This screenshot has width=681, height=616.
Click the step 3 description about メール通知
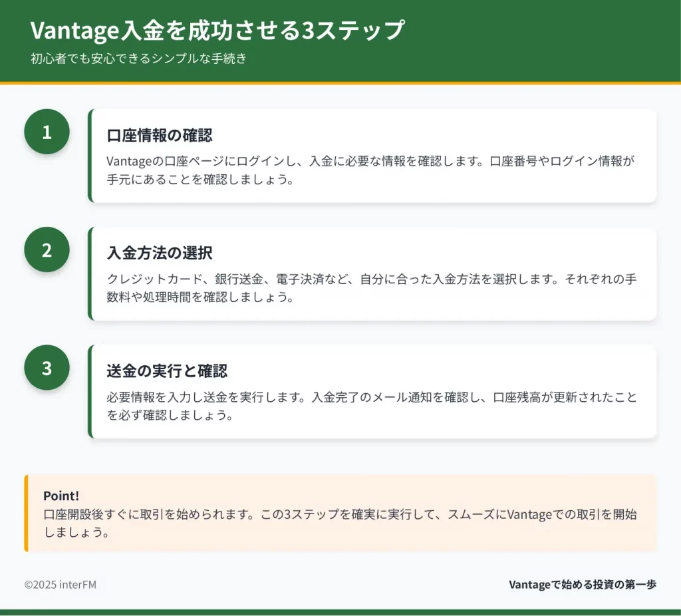pyautogui.click(x=371, y=406)
